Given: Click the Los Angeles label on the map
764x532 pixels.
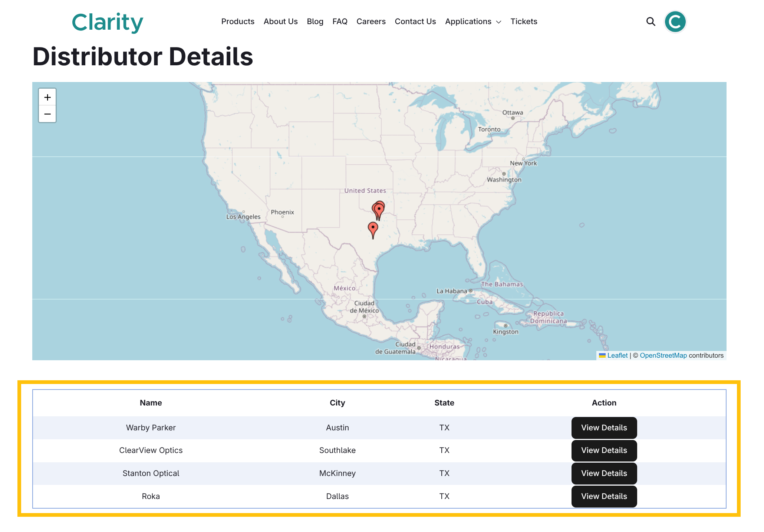Looking at the screenshot, I should 243,217.
